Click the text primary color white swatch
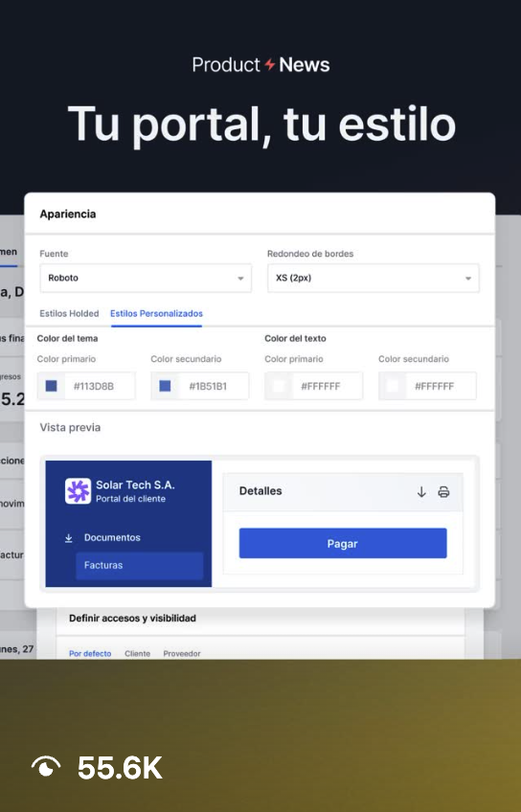 click(x=279, y=386)
